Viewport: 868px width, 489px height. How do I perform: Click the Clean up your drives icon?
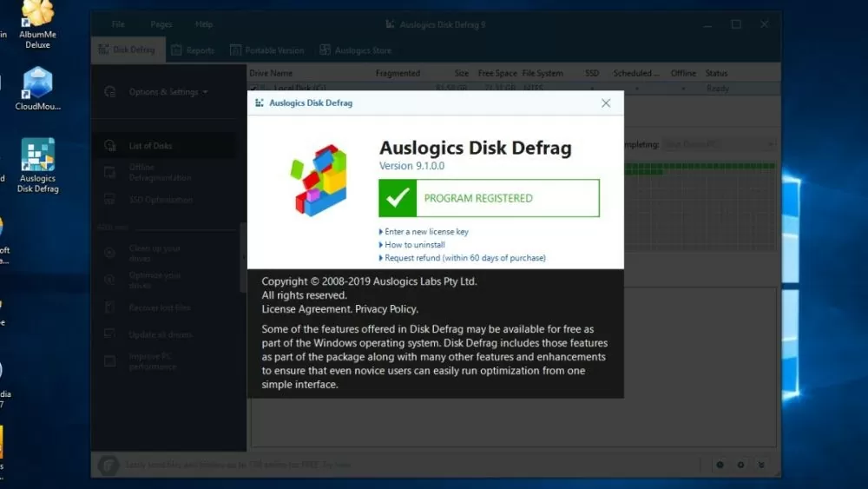tap(110, 253)
